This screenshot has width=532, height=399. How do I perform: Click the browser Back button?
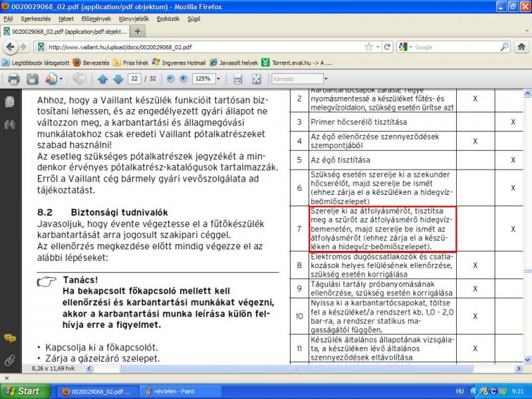pos(10,47)
